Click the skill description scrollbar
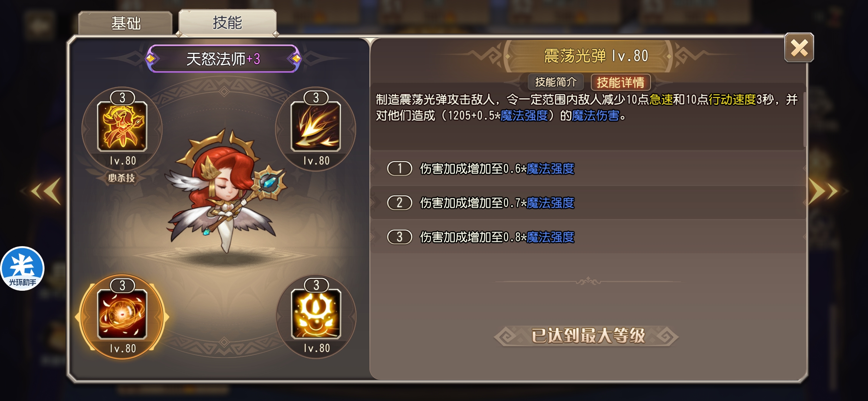Screen dimensions: 868x401 (x=805, y=119)
